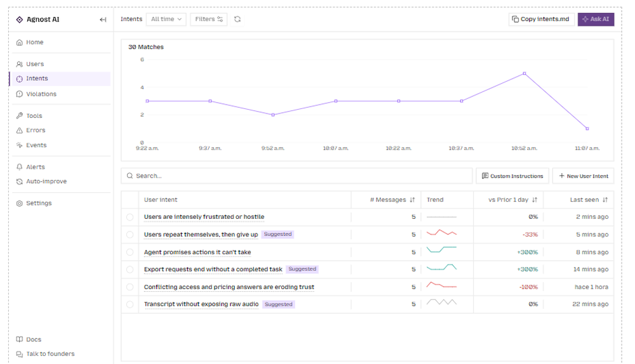Viewport: 635px width, 364px height.
Task: Click the chart point at 9:52 a.m.
Action: 273,115
